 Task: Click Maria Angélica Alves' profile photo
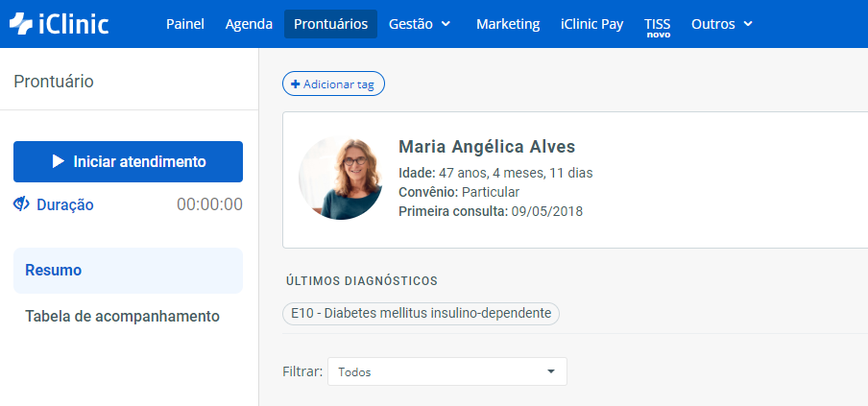pyautogui.click(x=341, y=179)
